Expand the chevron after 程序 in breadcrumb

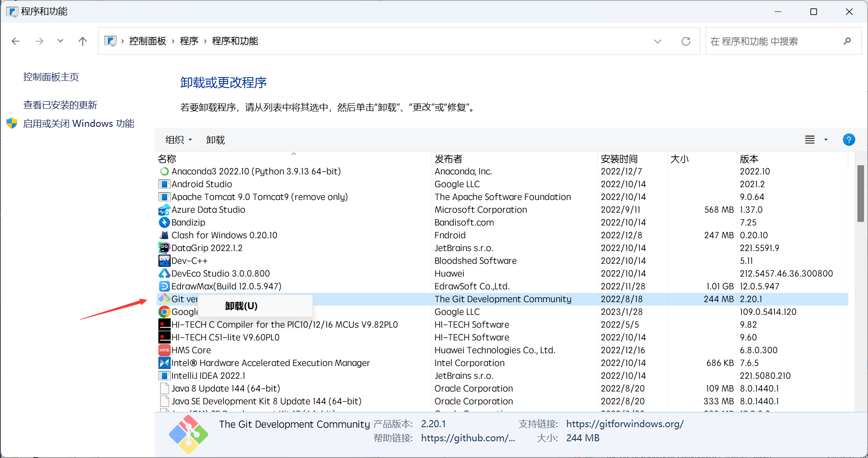(205, 41)
